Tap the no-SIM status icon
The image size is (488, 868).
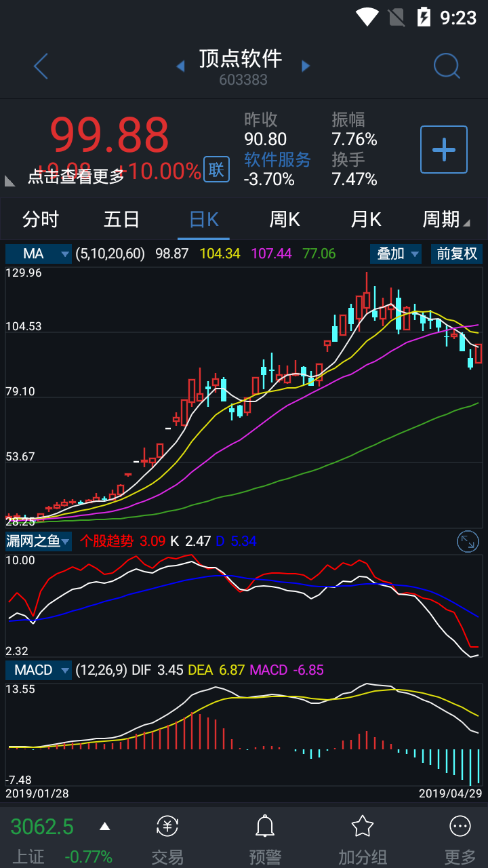point(396,17)
